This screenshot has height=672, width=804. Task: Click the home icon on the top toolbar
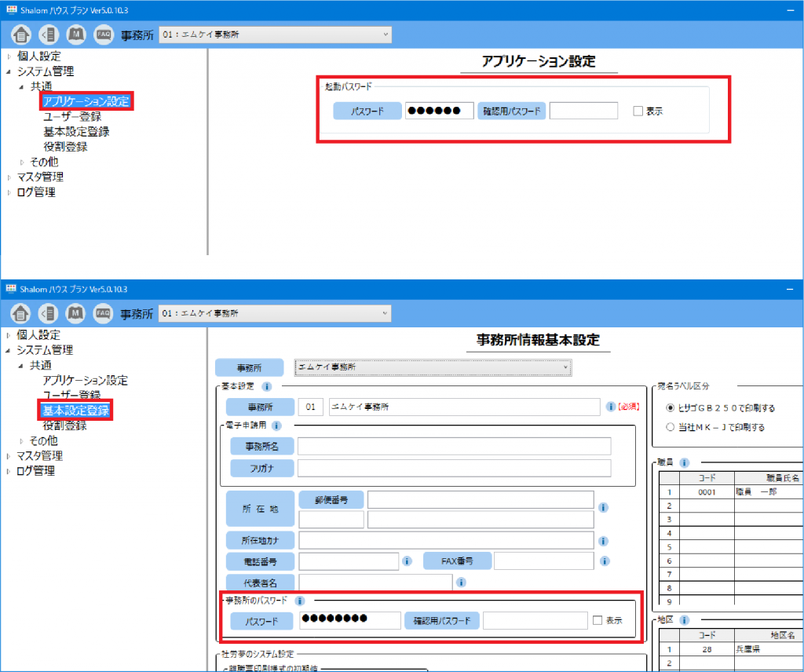point(20,34)
